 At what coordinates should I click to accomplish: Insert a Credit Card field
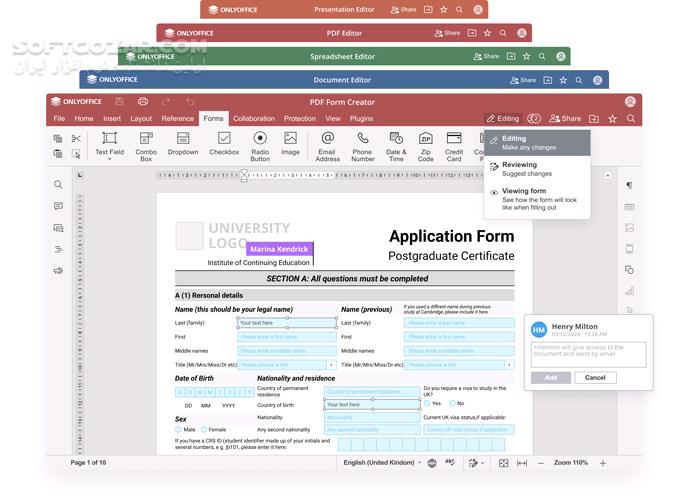point(454,146)
